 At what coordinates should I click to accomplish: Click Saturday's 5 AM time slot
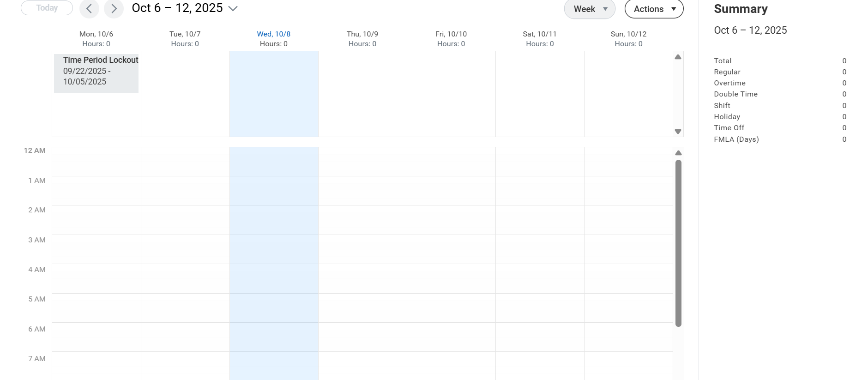pyautogui.click(x=540, y=308)
